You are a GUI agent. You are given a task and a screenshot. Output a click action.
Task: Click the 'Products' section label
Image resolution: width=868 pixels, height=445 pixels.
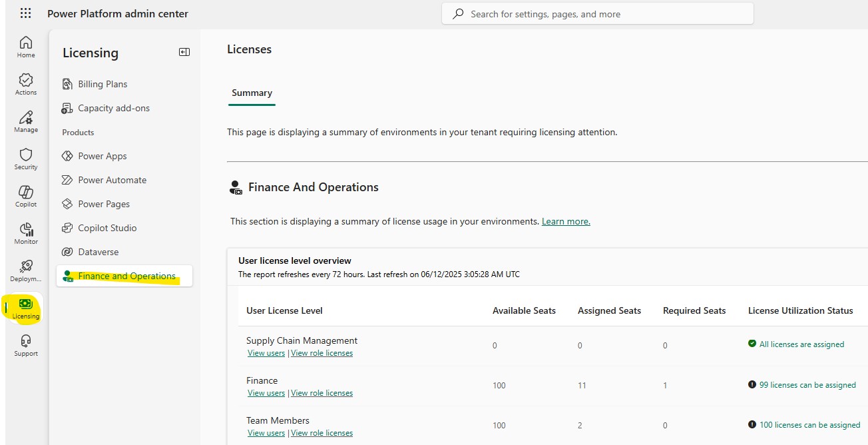(x=78, y=132)
